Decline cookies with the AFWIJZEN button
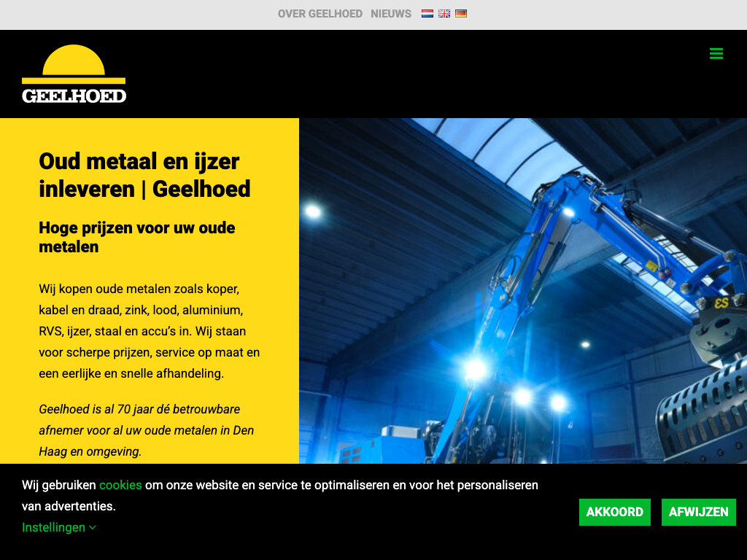This screenshot has height=560, width=747. click(x=698, y=512)
